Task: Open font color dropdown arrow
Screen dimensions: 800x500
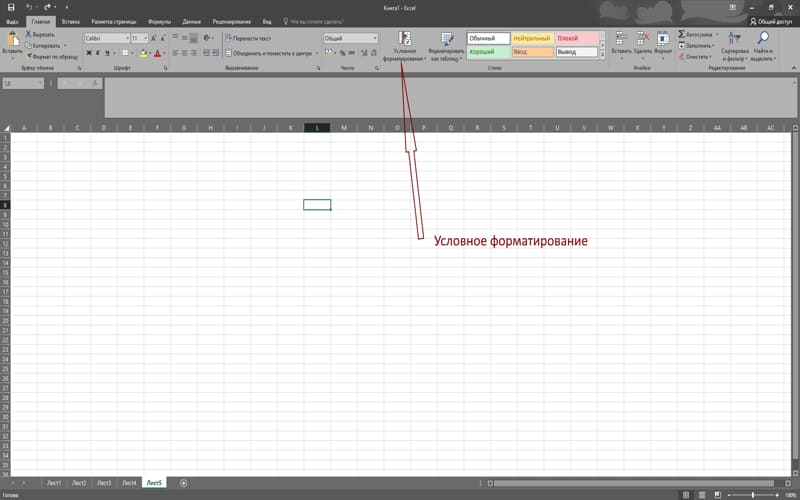Action: click(x=164, y=53)
